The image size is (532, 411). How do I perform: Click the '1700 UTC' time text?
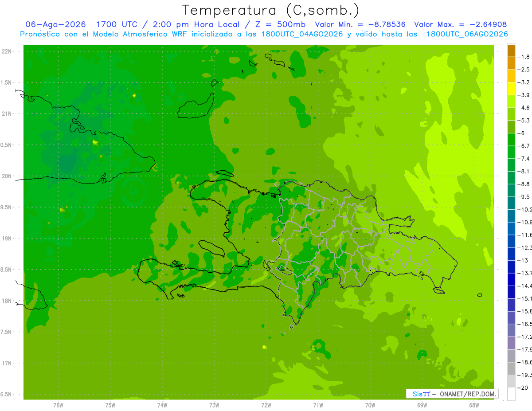click(x=117, y=24)
